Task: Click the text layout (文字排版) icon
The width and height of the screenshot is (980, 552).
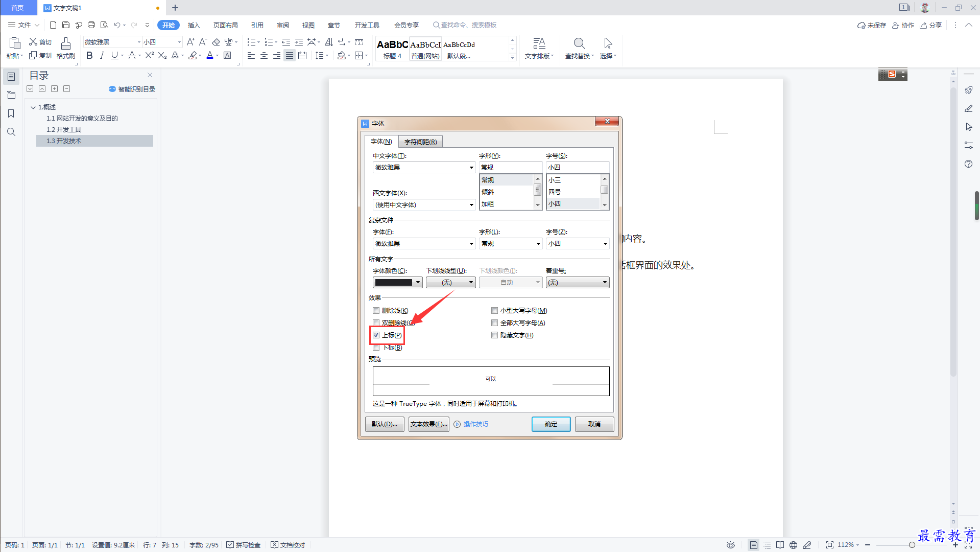Action: tap(539, 43)
